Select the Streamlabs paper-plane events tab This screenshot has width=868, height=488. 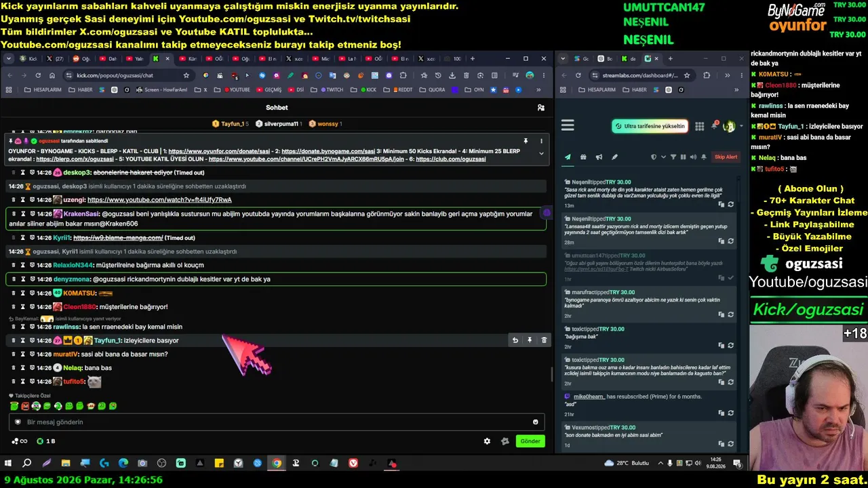pos(568,157)
